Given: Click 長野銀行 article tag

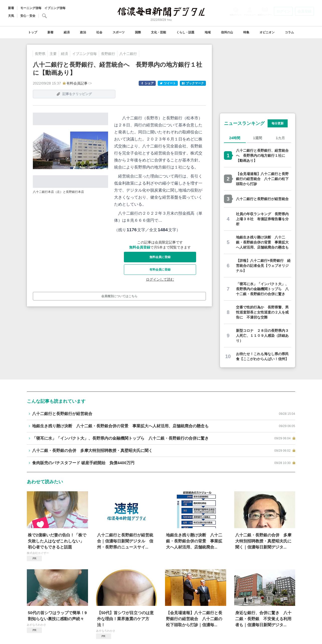Looking at the screenshot, I should click(x=108, y=54).
